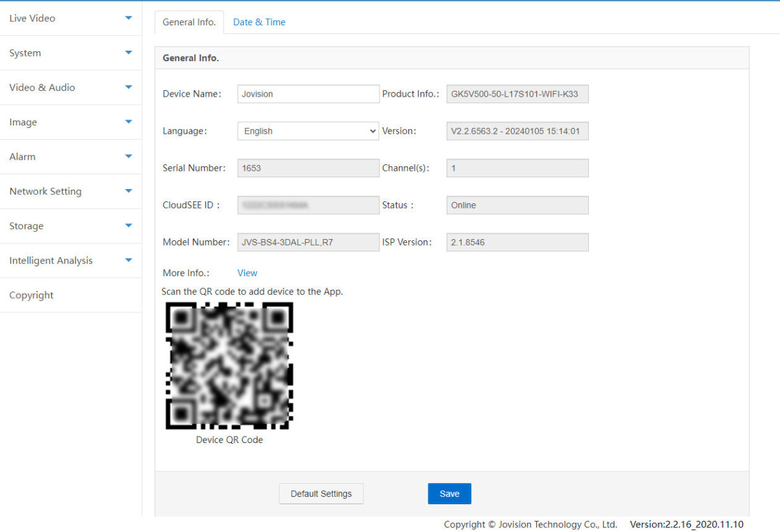780x532 pixels.
Task: Click the Default Settings button
Action: click(x=321, y=494)
